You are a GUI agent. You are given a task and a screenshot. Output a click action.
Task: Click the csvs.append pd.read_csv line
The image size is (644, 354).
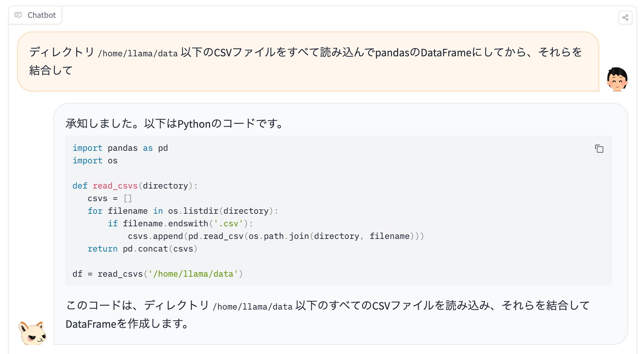click(x=276, y=236)
